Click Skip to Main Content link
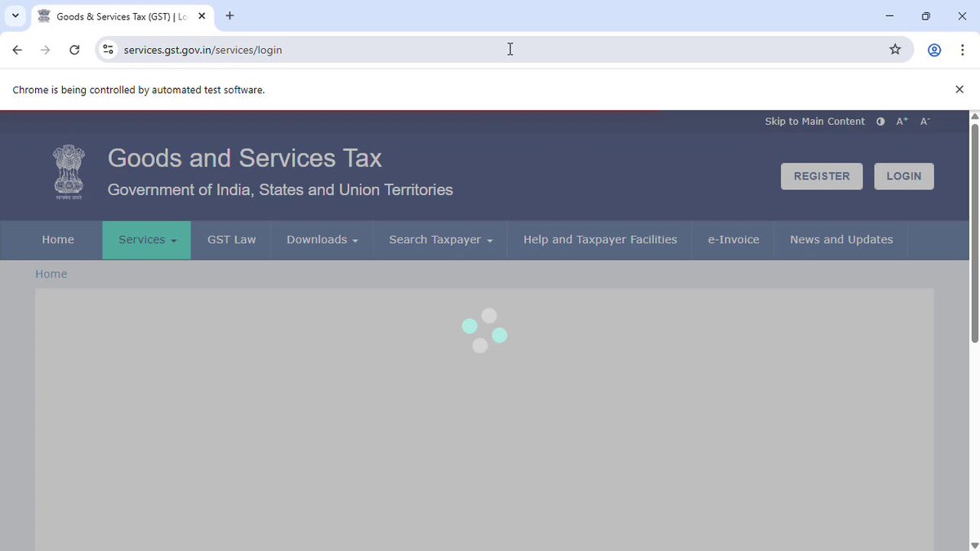Screen dimensions: 980x551 pos(814,122)
